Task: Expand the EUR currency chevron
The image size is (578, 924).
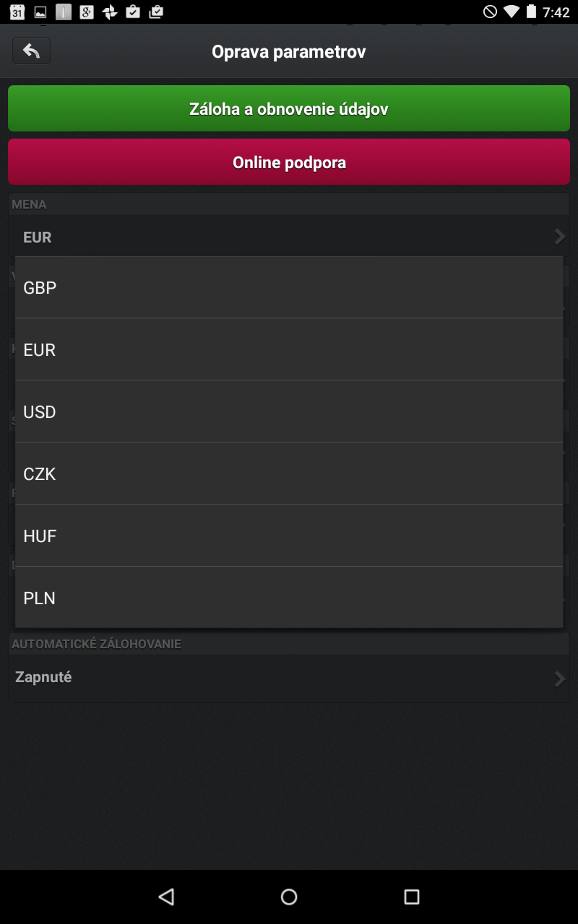Action: [x=559, y=237]
